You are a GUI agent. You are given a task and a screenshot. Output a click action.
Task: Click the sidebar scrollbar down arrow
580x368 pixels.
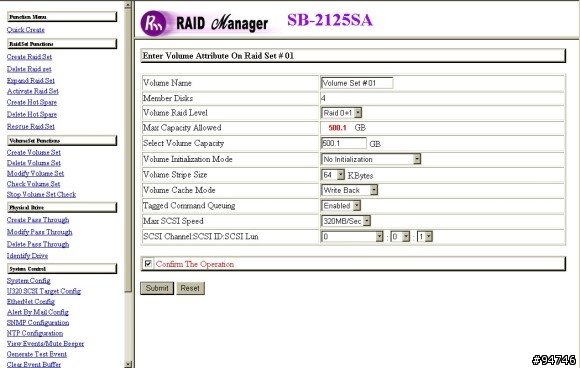point(128,364)
